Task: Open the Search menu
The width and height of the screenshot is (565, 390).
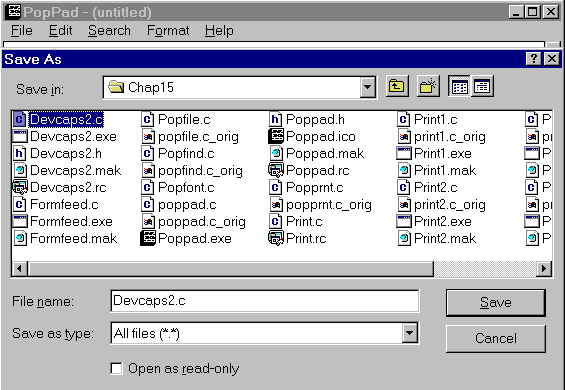Action: tap(109, 31)
